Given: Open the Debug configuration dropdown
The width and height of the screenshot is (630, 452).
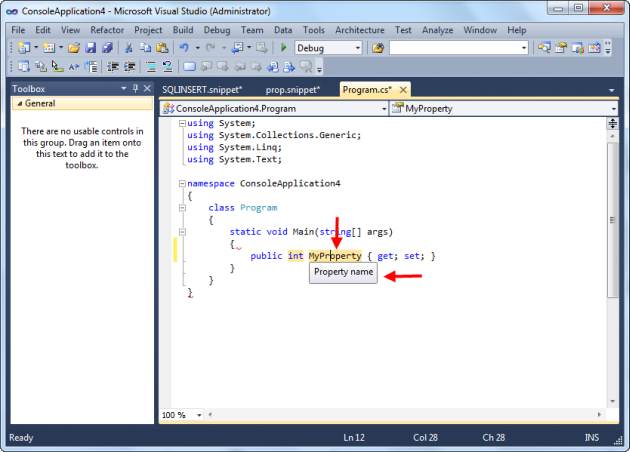Looking at the screenshot, I should click(357, 48).
